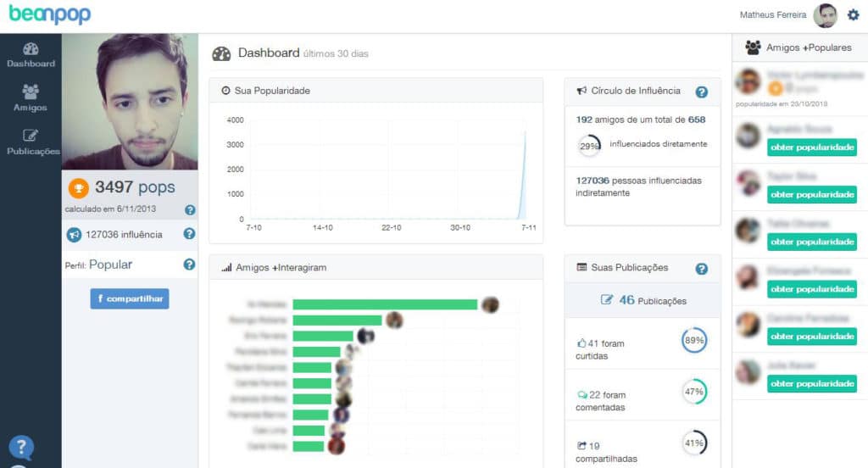Click Matheus Ferreira's header avatar
Viewport: 868px width, 468px height.
click(x=825, y=15)
